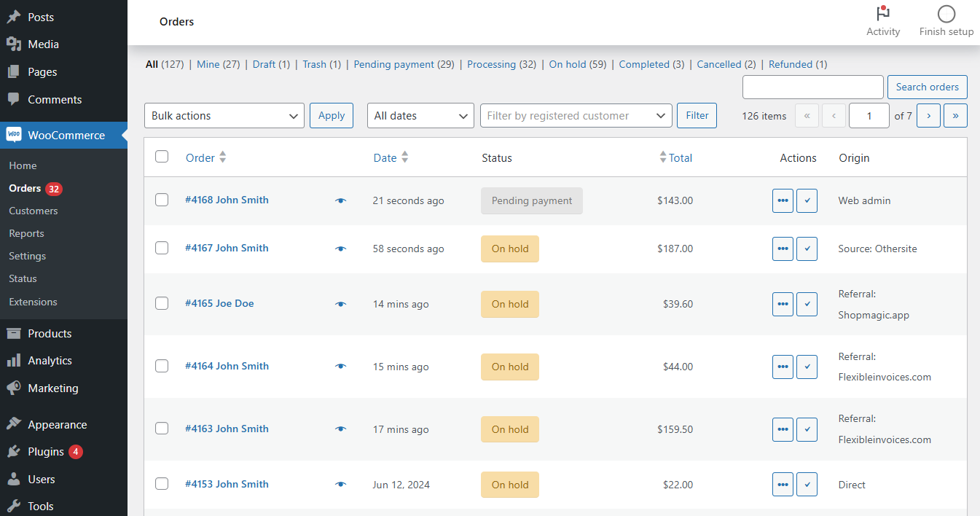
Task: Check the box for order #4167
Action: click(162, 248)
